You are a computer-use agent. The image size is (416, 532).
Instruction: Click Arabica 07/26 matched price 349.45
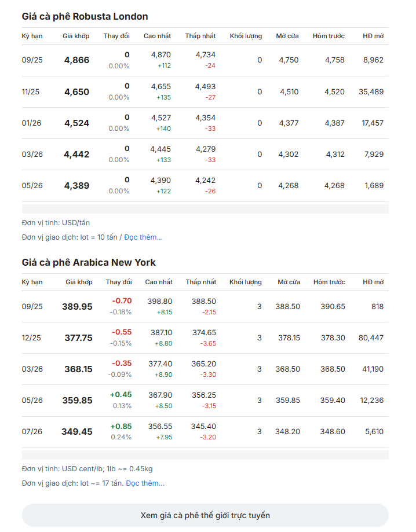click(x=77, y=432)
